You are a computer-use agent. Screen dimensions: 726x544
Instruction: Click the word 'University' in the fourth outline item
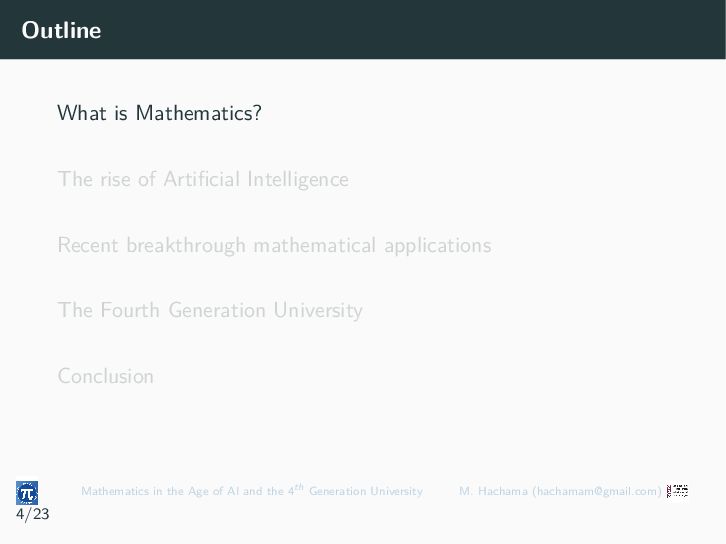pyautogui.click(x=318, y=311)
